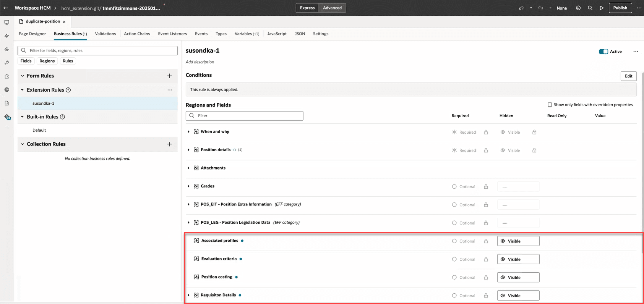Open the rule options menu beside Active
Viewport: 644px width, 304px height.
[x=636, y=52]
